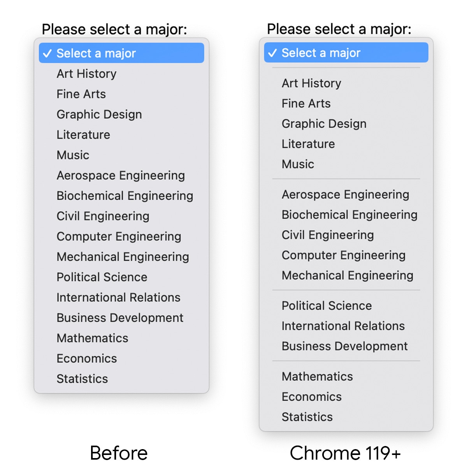Pick Economics from the Before dropdown
469x476 pixels.
pyautogui.click(x=86, y=358)
